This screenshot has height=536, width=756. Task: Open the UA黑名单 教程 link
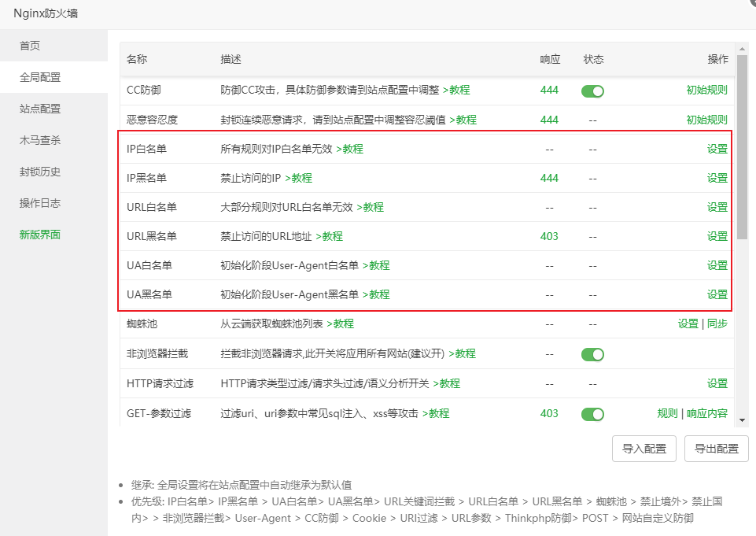[x=376, y=295]
